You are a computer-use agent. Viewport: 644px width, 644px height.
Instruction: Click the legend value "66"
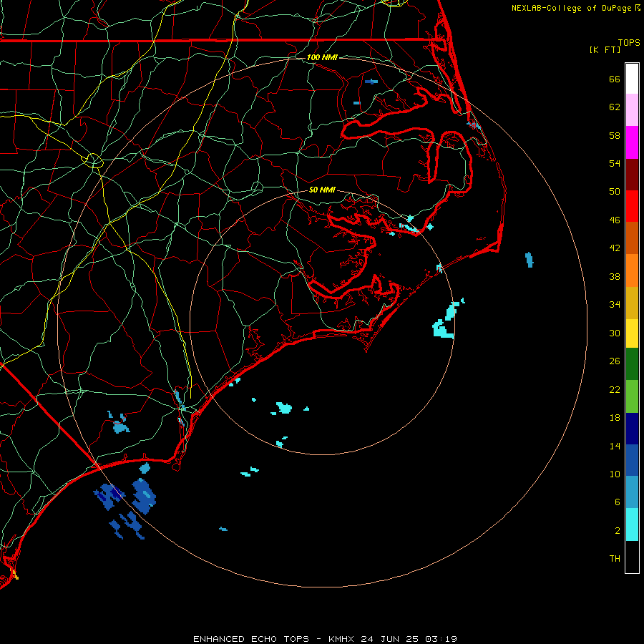(615, 79)
